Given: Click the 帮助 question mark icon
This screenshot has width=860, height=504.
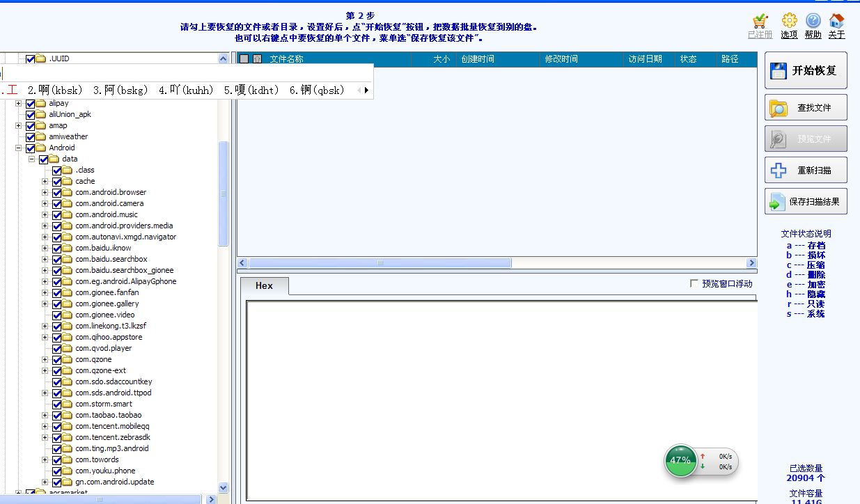Looking at the screenshot, I should [813, 21].
